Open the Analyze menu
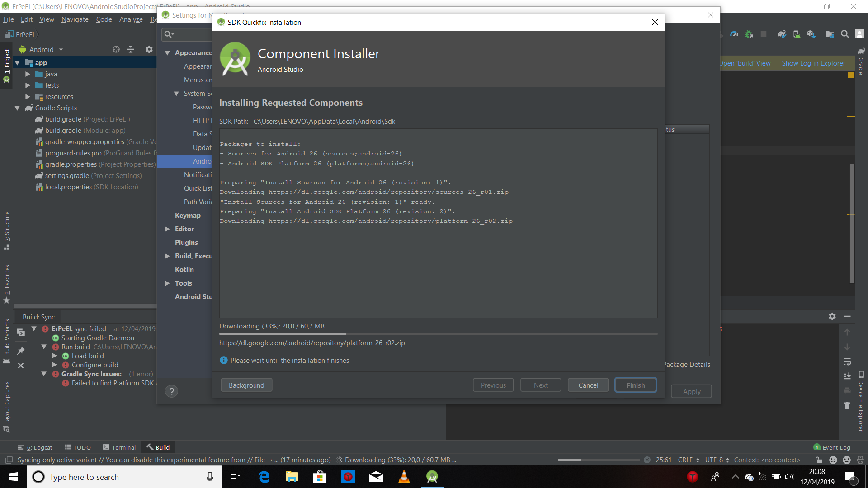The width and height of the screenshot is (868, 488). (131, 19)
